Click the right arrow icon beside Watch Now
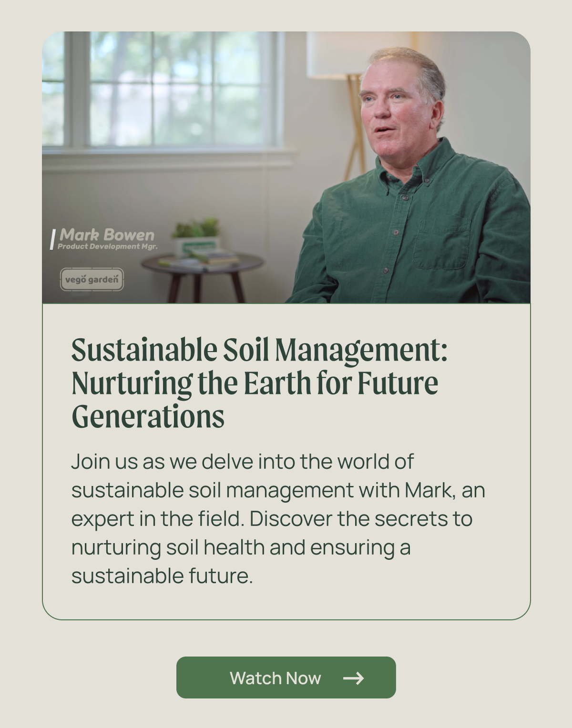Viewport: 572px width, 728px height. (x=353, y=678)
